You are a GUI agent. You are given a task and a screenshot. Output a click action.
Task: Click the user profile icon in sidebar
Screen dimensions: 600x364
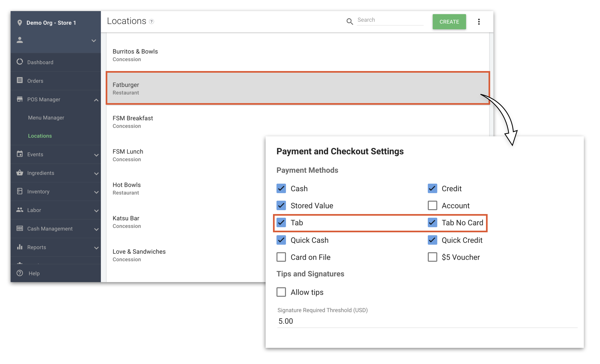tap(20, 40)
